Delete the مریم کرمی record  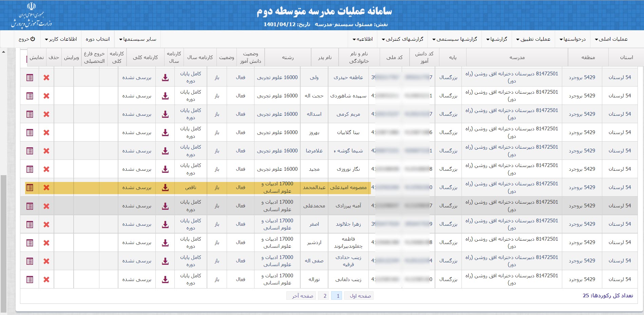click(46, 114)
